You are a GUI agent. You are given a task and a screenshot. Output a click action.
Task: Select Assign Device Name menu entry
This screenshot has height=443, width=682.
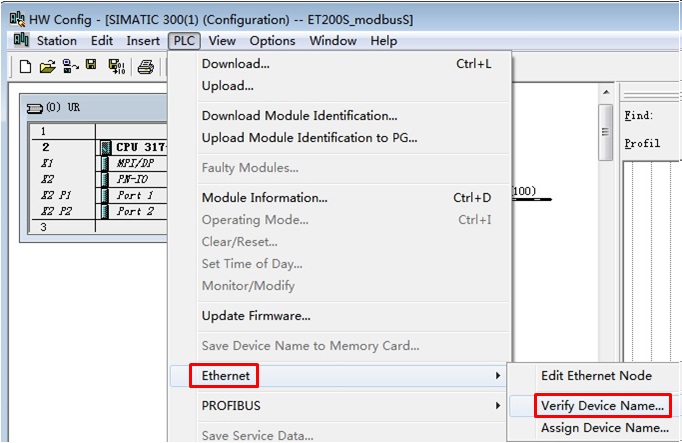pos(604,428)
